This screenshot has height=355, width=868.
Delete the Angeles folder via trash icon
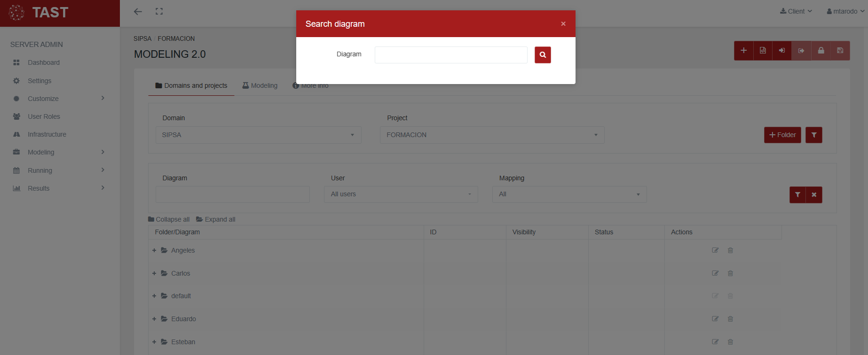pos(730,250)
